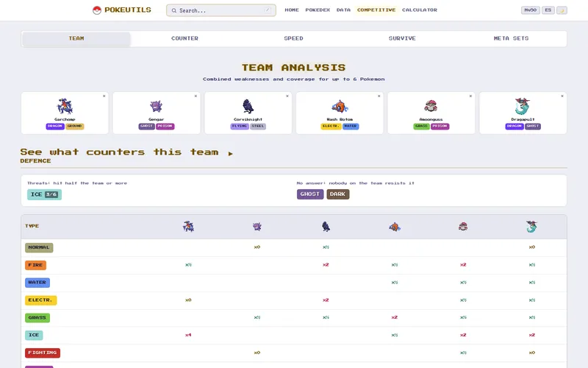Click the DRAGON type badge on Garchomp's card
The image size is (588, 368).
click(x=55, y=127)
